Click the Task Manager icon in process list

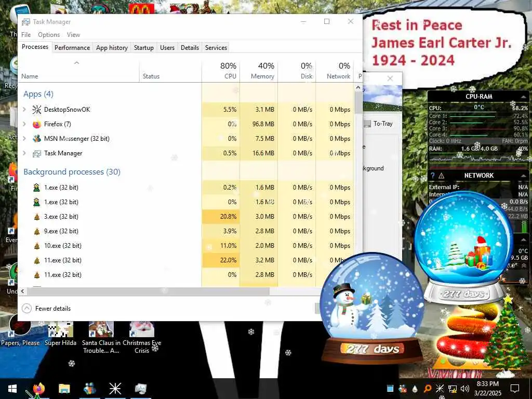(37, 153)
